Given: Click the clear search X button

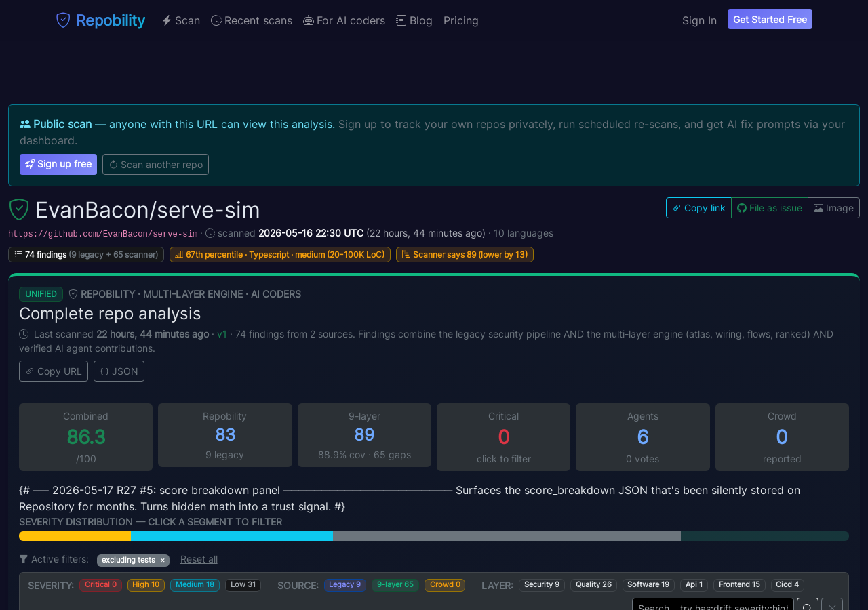Looking at the screenshot, I should pyautogui.click(x=832, y=604).
